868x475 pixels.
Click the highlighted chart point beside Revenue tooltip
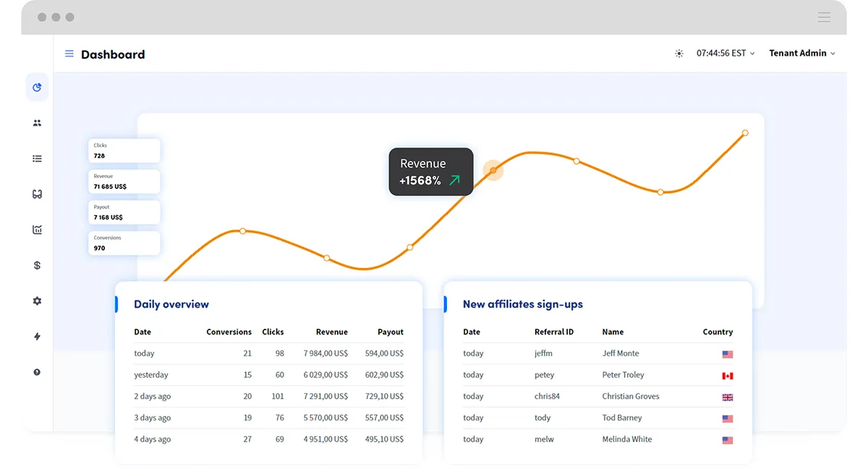pyautogui.click(x=493, y=171)
